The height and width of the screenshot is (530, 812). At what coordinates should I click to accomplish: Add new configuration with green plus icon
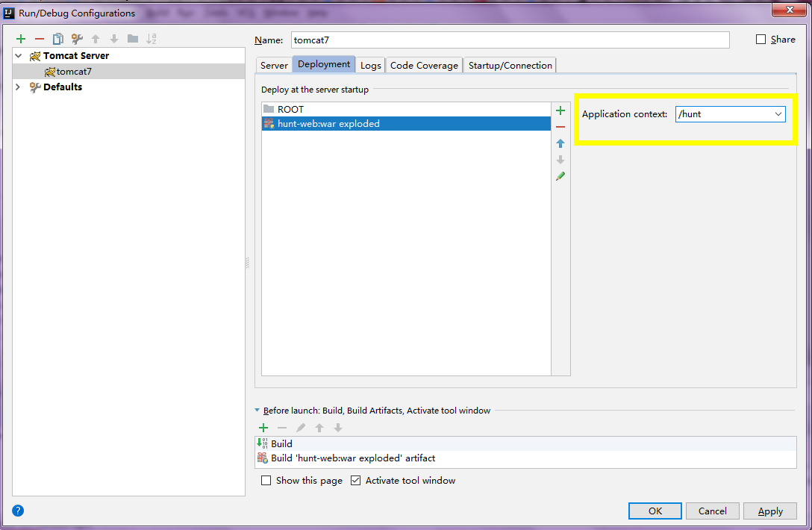click(x=21, y=39)
